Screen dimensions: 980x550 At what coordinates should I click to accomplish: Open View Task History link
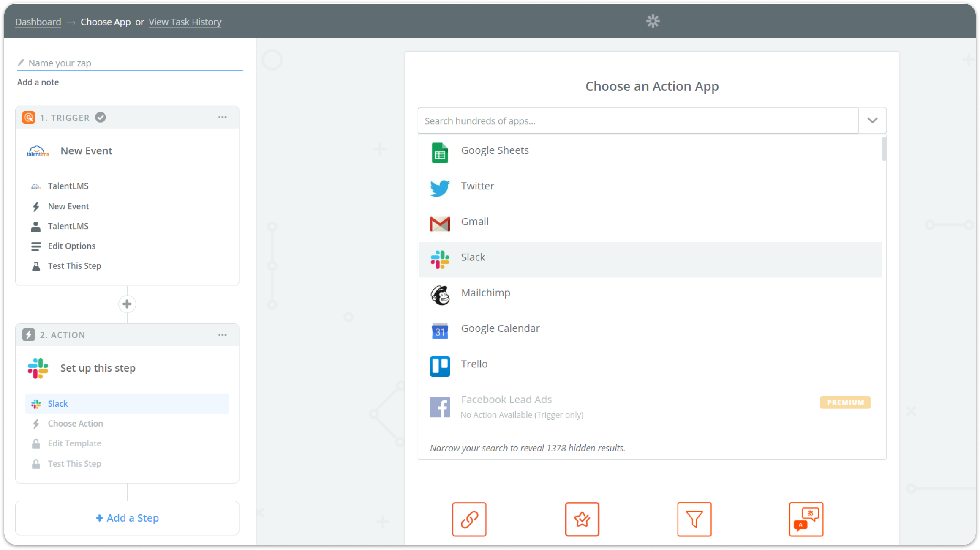185,22
